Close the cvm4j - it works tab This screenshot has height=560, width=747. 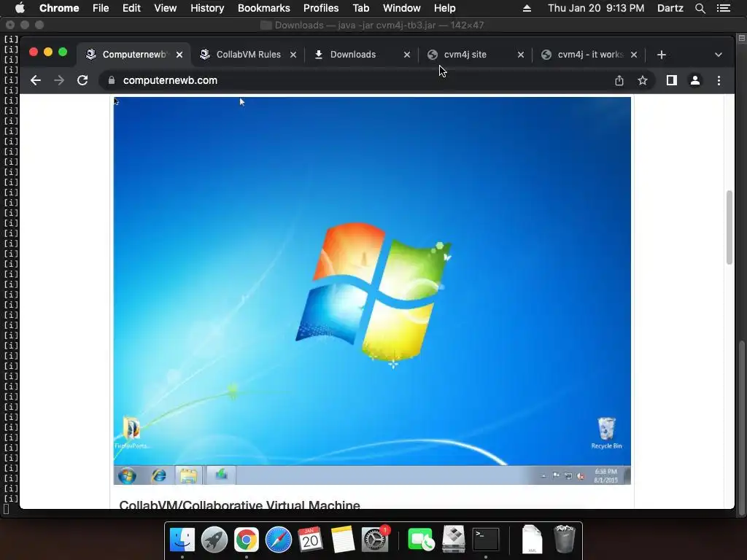634,55
